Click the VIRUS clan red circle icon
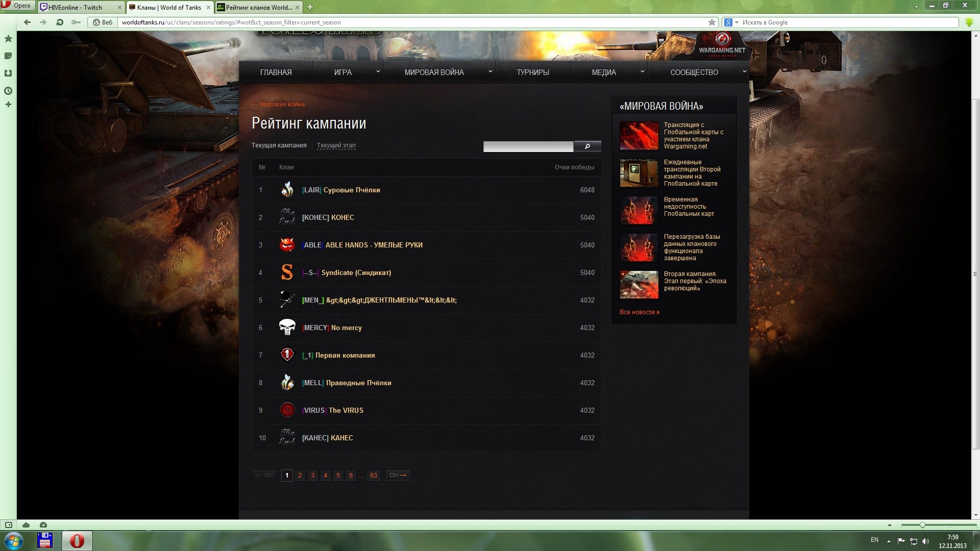The image size is (980, 551). pyautogui.click(x=287, y=410)
